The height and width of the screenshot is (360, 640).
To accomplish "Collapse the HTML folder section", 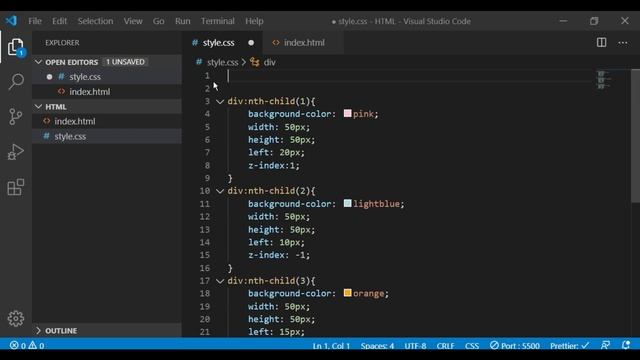I will [x=38, y=107].
